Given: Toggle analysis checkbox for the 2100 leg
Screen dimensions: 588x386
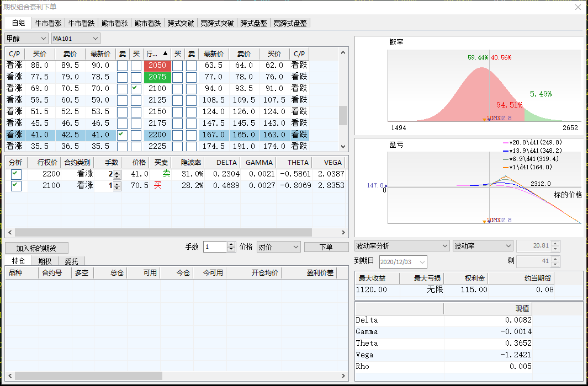Looking at the screenshot, I should (16, 186).
